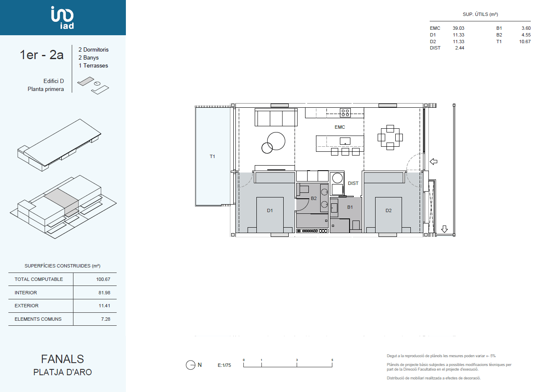Click the EMC room label

340,127
